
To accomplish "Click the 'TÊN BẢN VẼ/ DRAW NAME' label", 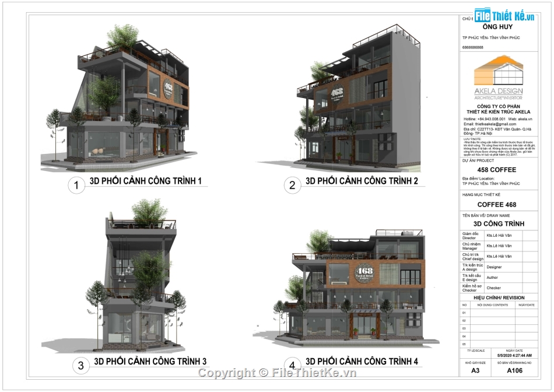I will click(x=486, y=216).
